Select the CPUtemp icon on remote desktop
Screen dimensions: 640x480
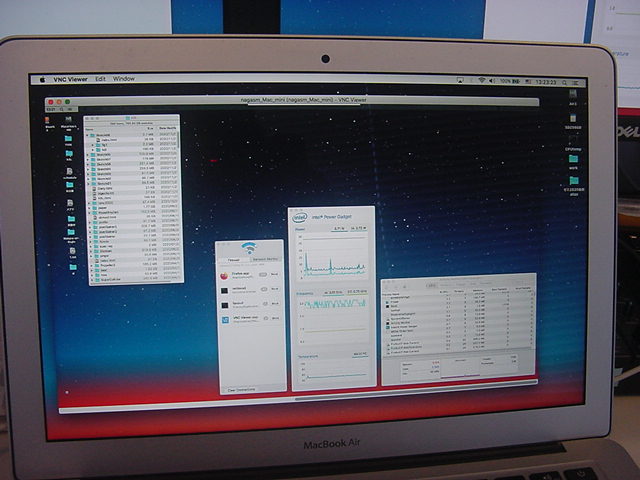[573, 143]
